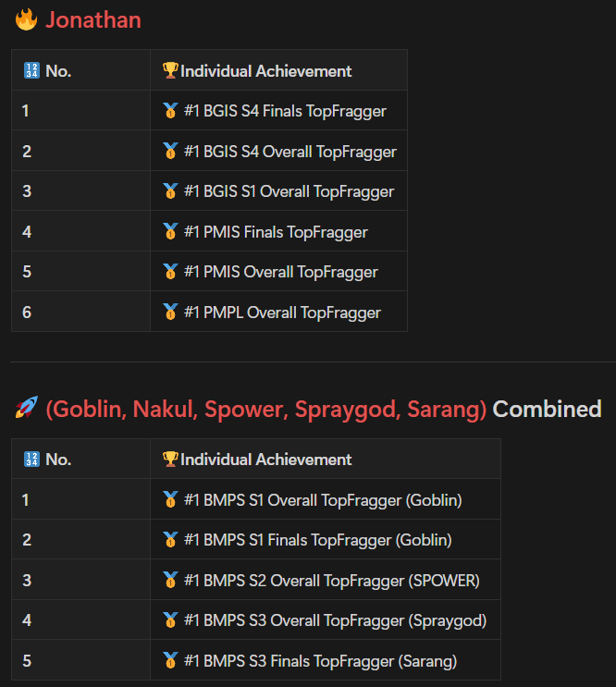Click number 3 cell of BMPS S2 Overall row
The height and width of the screenshot is (687, 616).
click(80, 580)
